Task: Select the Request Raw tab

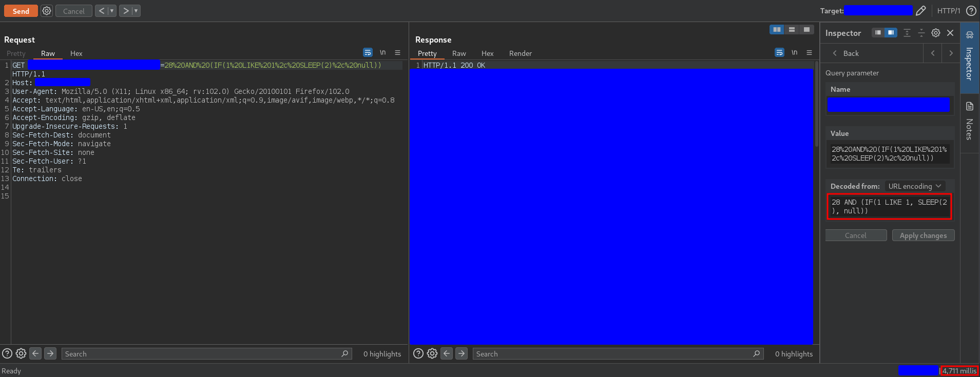Action: click(x=48, y=53)
